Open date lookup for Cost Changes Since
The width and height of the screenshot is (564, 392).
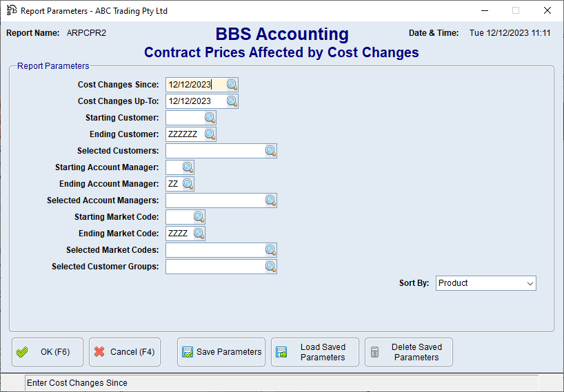point(232,85)
